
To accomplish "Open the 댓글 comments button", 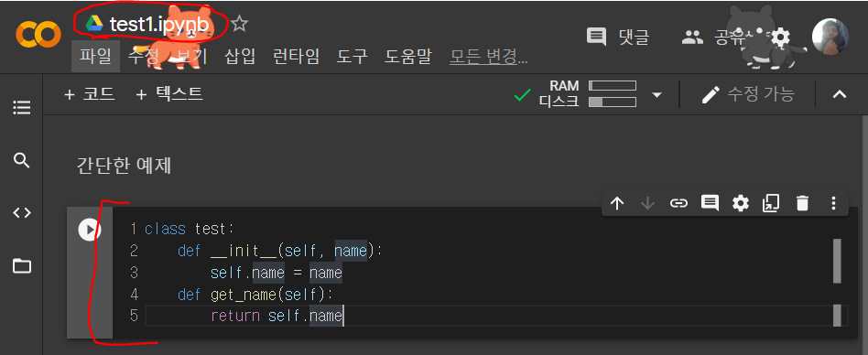I will tap(618, 37).
